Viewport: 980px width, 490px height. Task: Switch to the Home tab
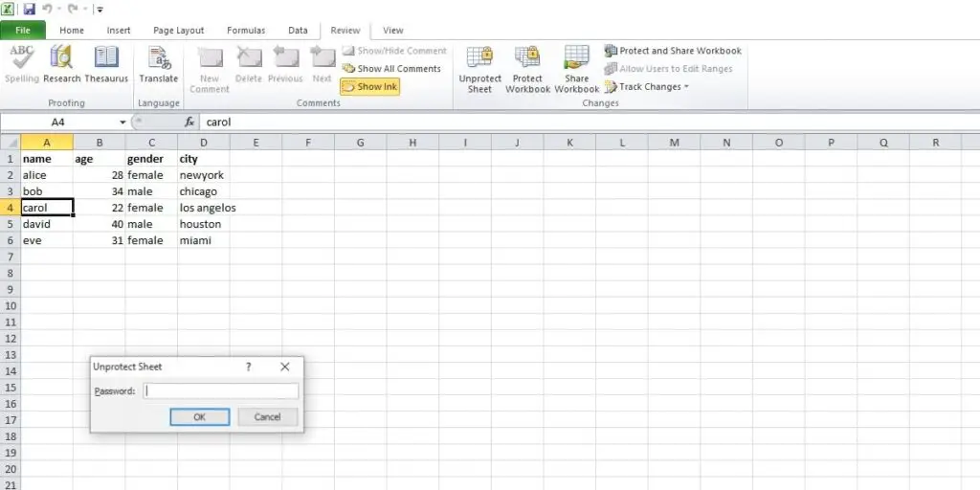coord(72,30)
